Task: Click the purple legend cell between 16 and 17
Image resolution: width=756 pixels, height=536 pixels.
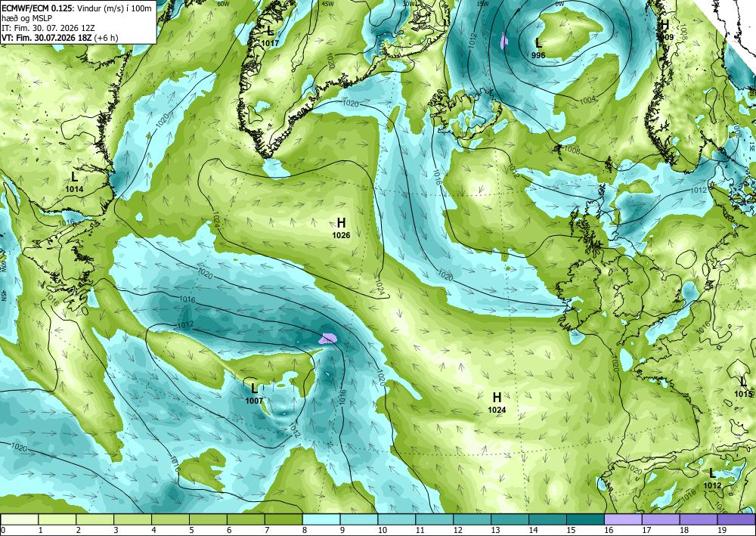Action: (624, 519)
